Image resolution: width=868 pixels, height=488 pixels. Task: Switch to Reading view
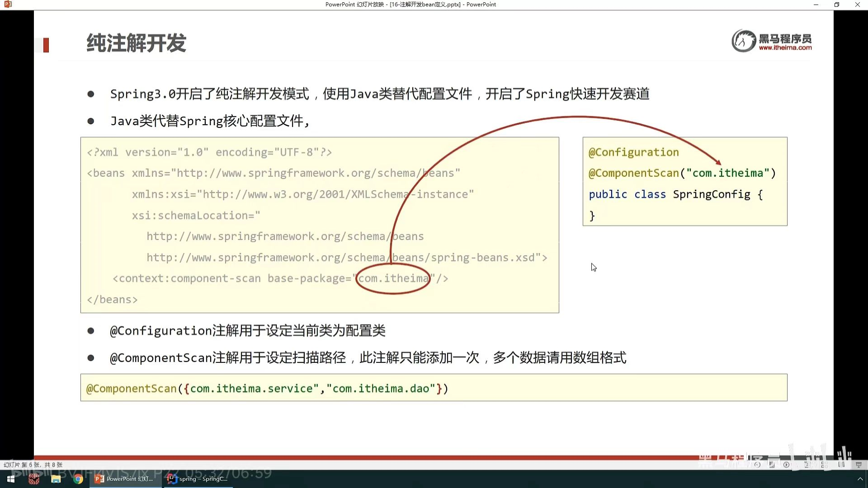point(841,465)
